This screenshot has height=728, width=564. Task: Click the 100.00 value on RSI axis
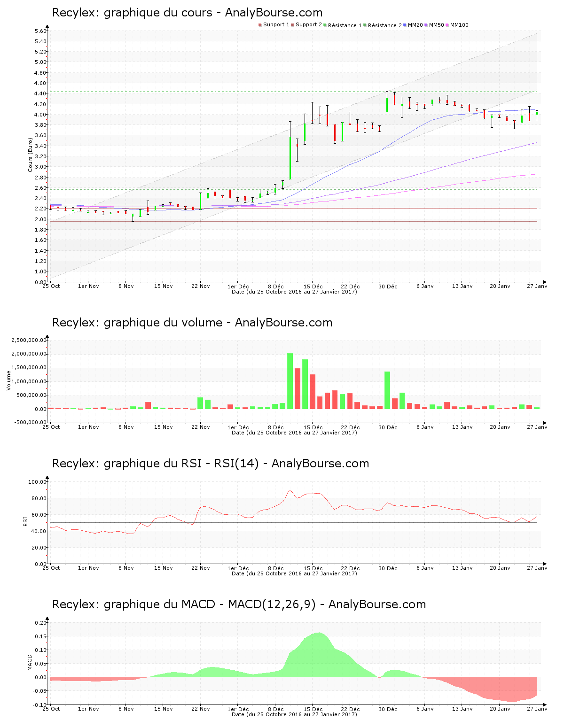(38, 482)
